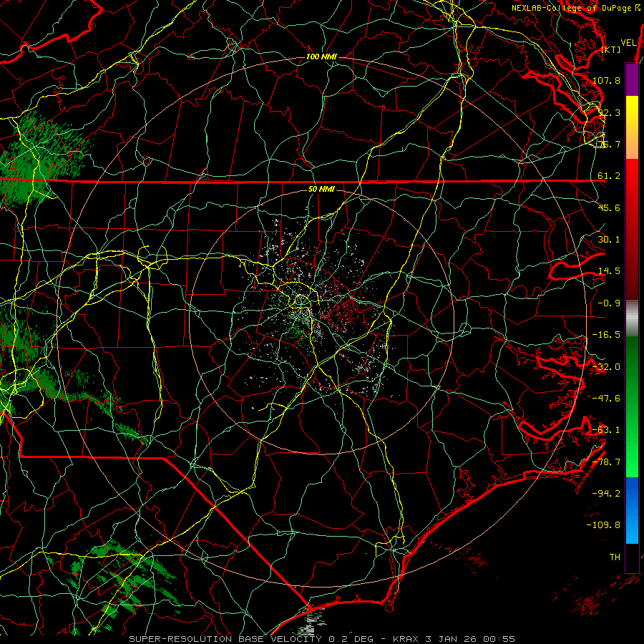Click the 14.5 value on velocity scale

coord(609,271)
